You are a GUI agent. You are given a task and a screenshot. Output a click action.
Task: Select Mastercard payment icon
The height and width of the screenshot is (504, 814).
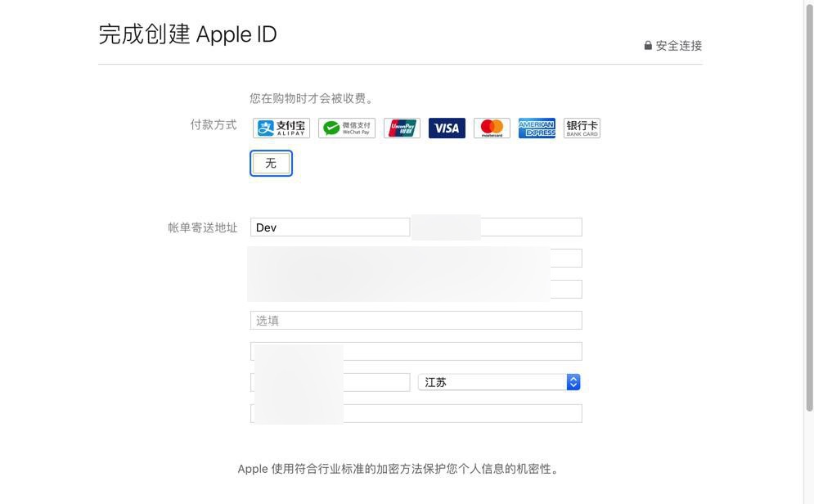click(x=492, y=128)
